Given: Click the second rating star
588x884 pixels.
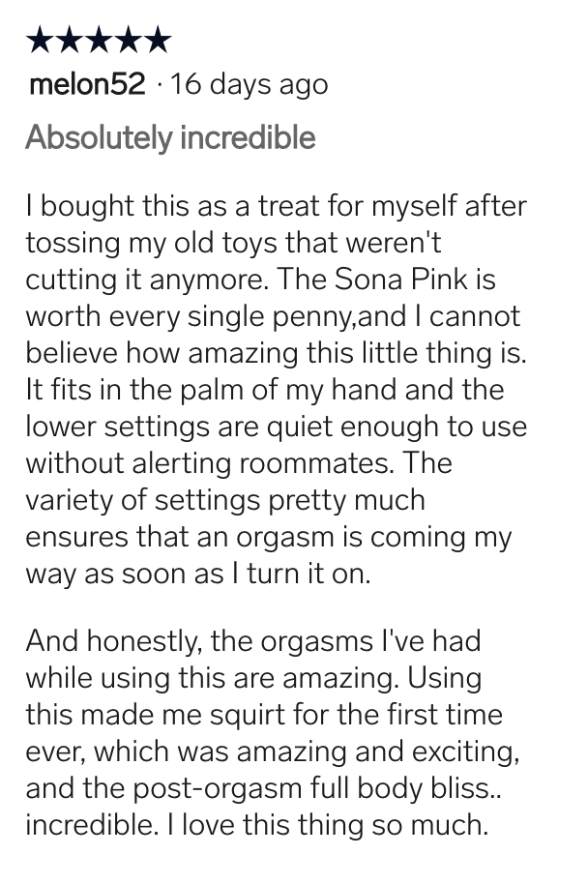Looking at the screenshot, I should (x=69, y=40).
